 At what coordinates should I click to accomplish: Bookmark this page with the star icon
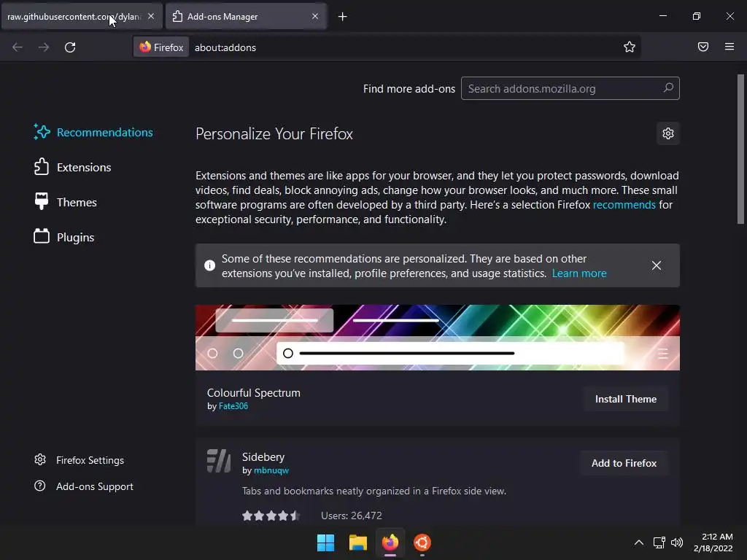(630, 47)
